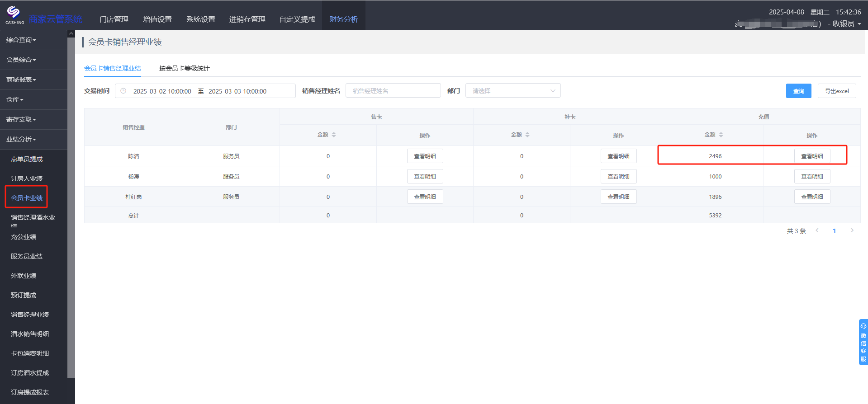868x404 pixels.
Task: Click the 充值 amount 1896 cell
Action: tap(715, 197)
